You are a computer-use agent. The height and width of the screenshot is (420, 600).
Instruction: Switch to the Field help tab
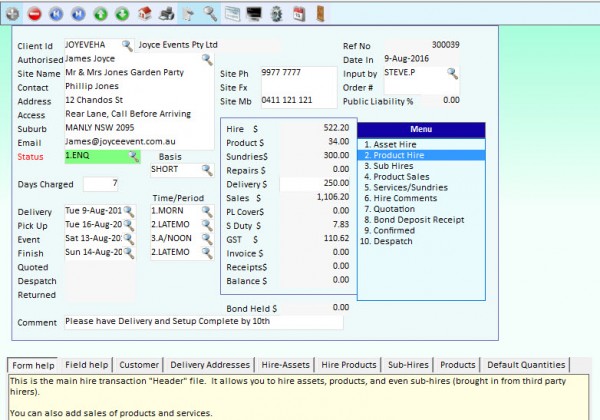(x=86, y=365)
